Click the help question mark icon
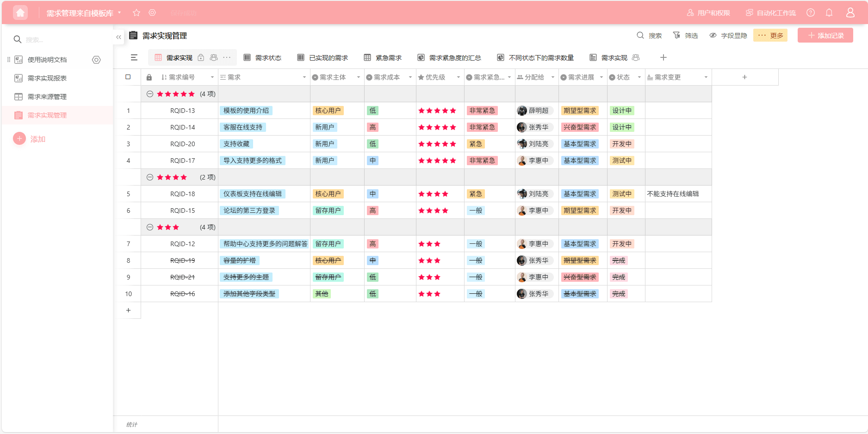The height and width of the screenshot is (434, 868). (811, 12)
